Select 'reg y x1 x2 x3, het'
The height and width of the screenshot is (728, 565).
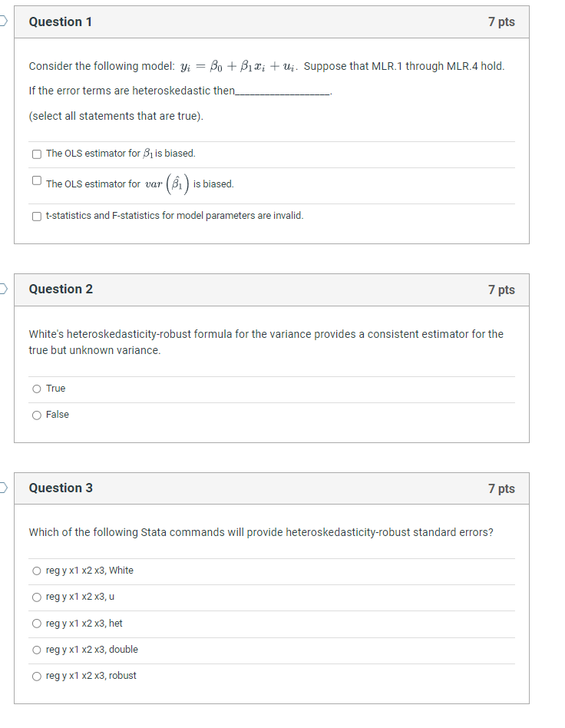(x=37, y=624)
